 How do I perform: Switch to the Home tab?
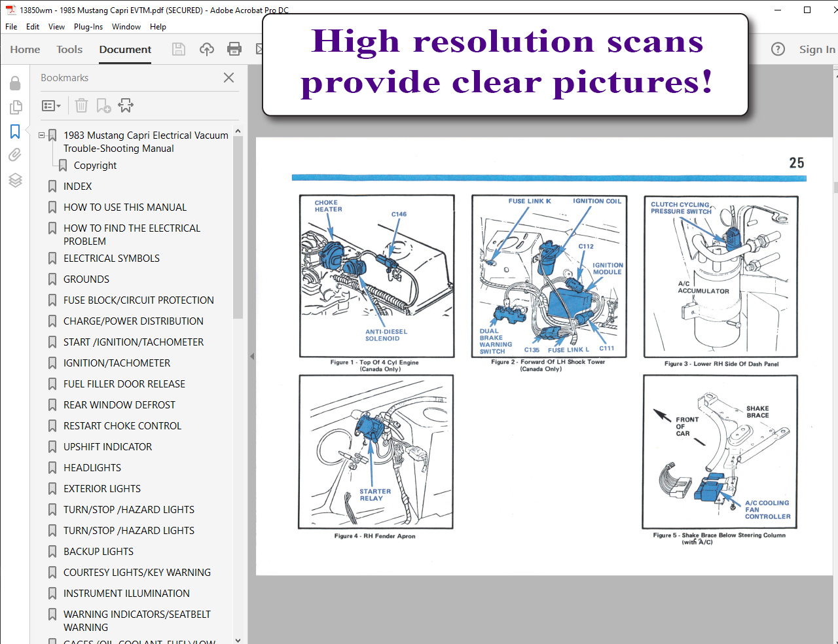point(25,49)
